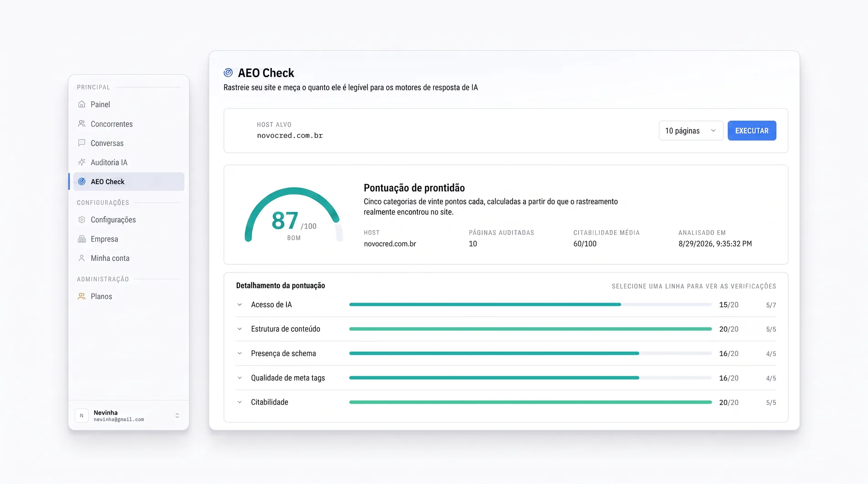Open the Painel menu item
Viewport: 868px width, 484px height.
click(129, 104)
